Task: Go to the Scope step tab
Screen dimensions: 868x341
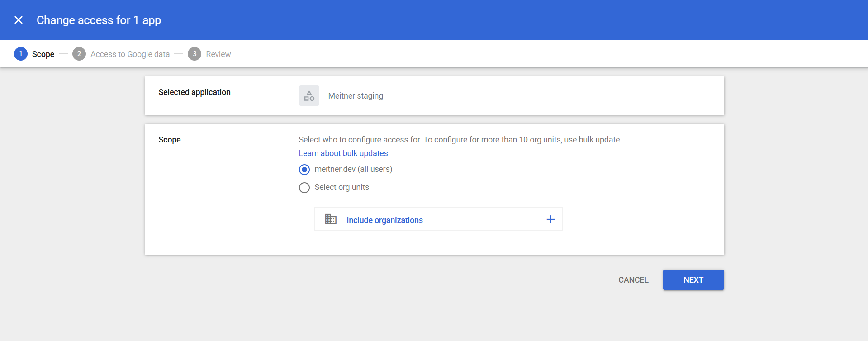Action: point(43,54)
